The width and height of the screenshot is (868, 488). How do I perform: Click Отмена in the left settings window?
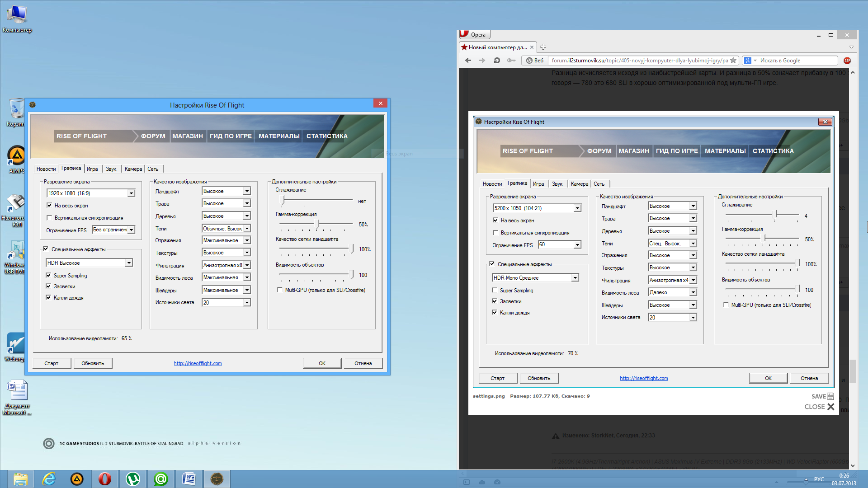[363, 363]
